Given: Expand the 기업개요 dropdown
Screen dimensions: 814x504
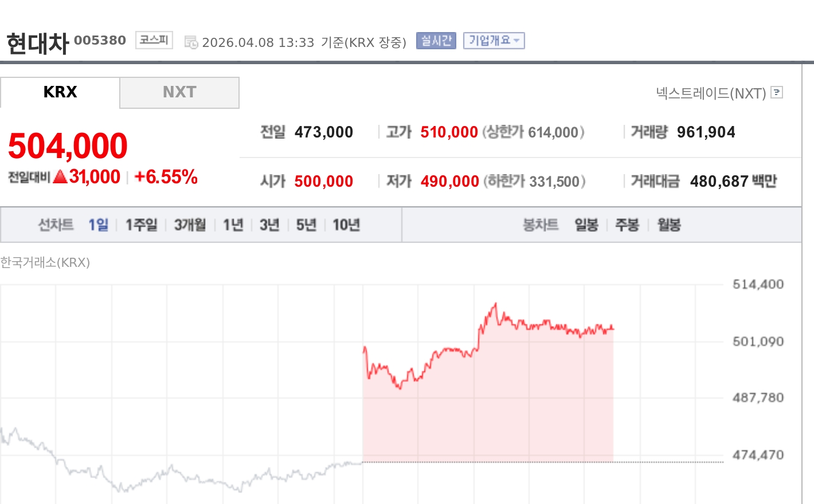Looking at the screenshot, I should pyautogui.click(x=493, y=40).
